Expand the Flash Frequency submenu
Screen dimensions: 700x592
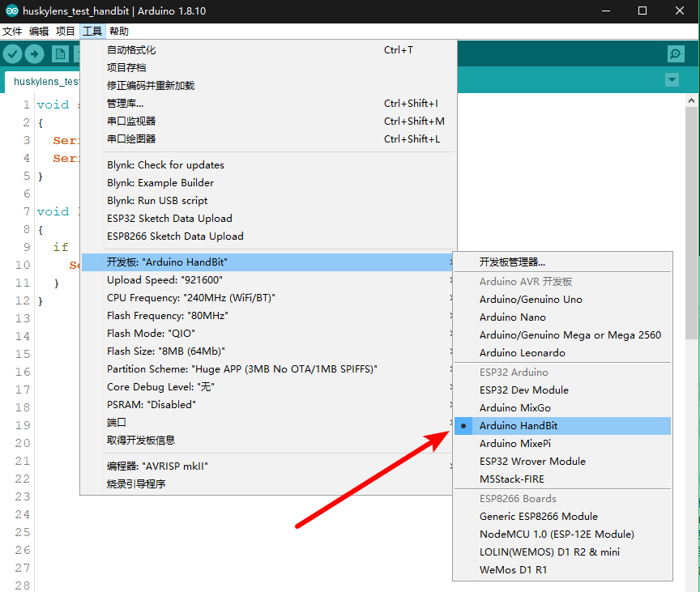click(x=268, y=316)
